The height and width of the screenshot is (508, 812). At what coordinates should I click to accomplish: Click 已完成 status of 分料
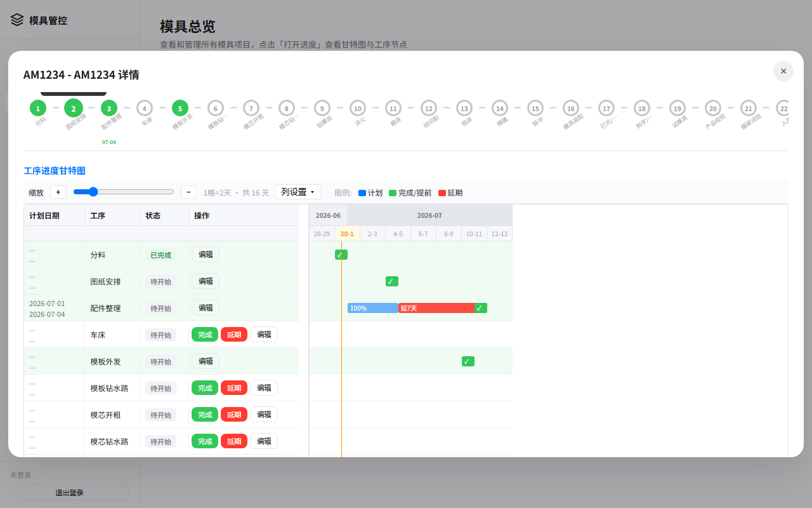[160, 255]
